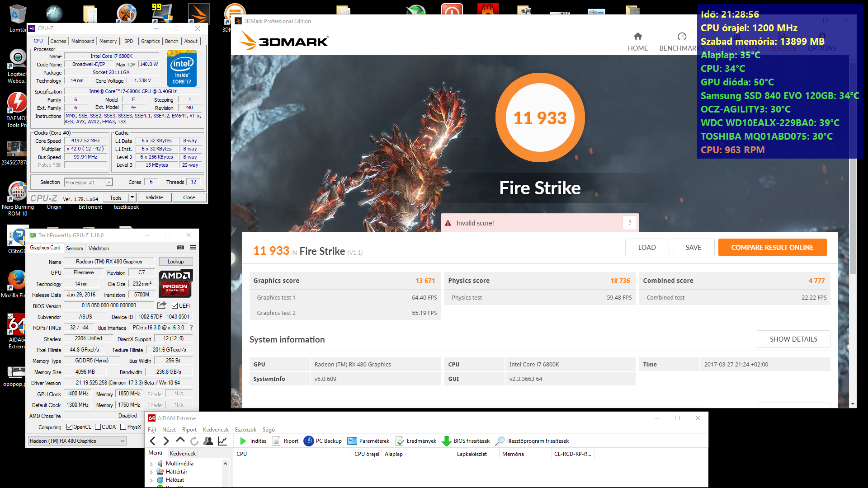Open DAEMON Tools desktop icon

[17, 110]
